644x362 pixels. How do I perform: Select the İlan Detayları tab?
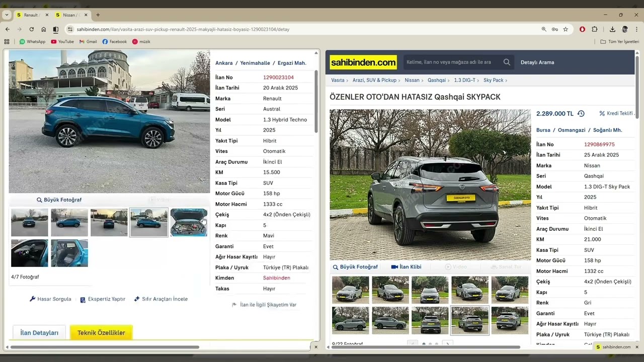click(x=39, y=333)
